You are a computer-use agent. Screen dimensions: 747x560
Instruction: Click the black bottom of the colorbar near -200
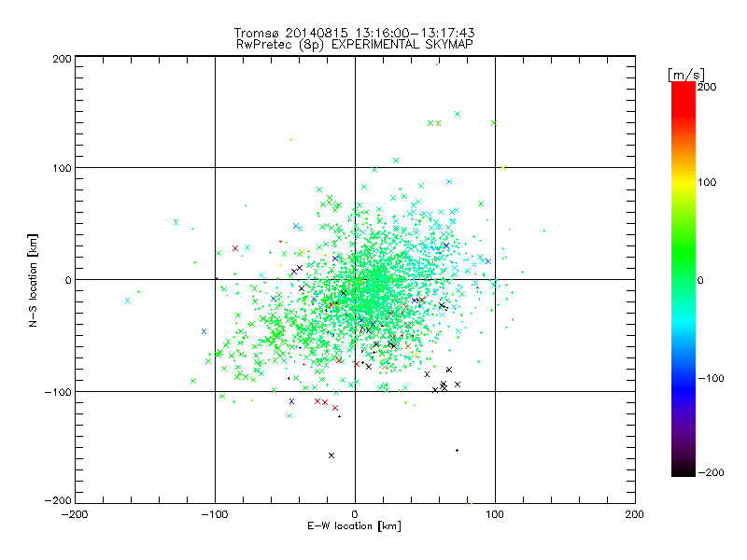coord(684,469)
